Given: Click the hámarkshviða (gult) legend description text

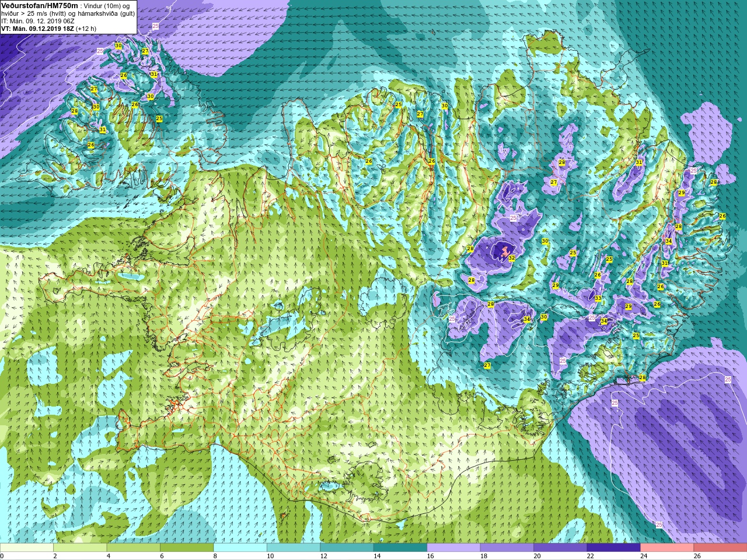Looking at the screenshot, I should [x=106, y=13].
